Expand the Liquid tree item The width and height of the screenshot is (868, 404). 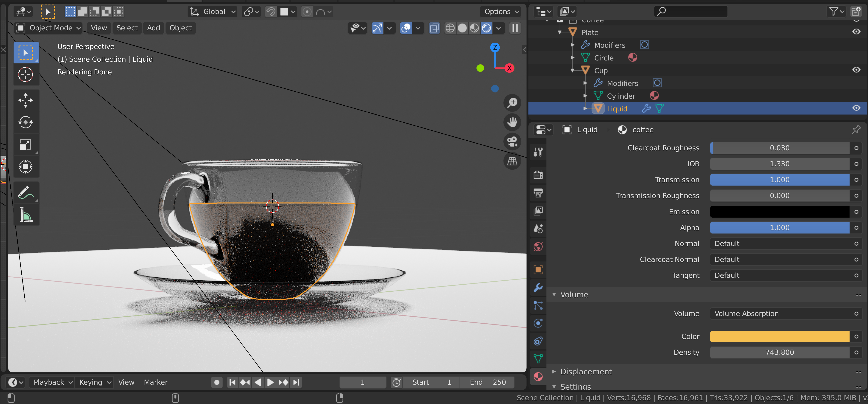pyautogui.click(x=585, y=109)
